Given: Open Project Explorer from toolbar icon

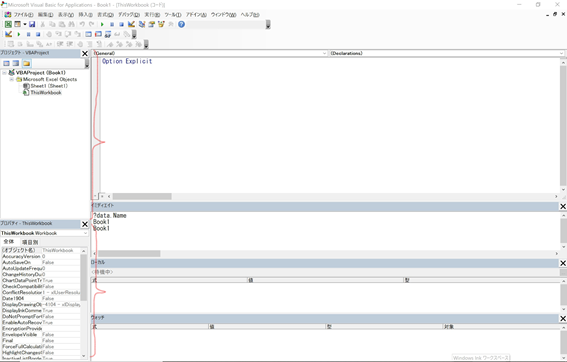Looking at the screenshot, I should click(142, 24).
